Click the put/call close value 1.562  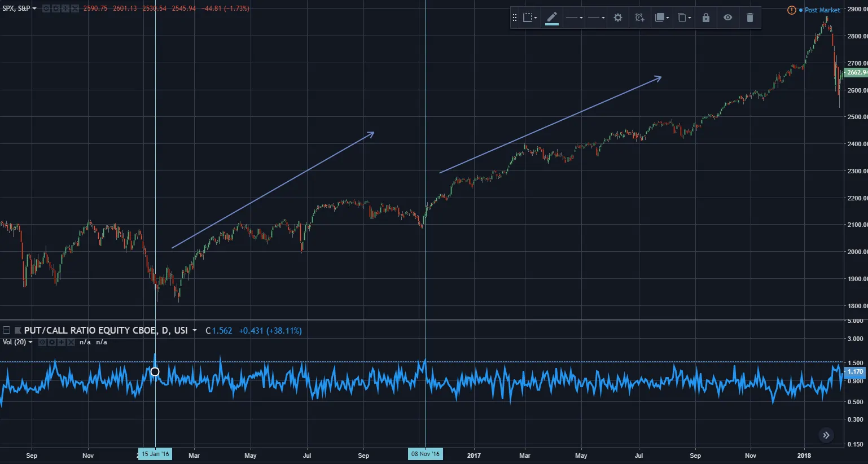tap(222, 331)
